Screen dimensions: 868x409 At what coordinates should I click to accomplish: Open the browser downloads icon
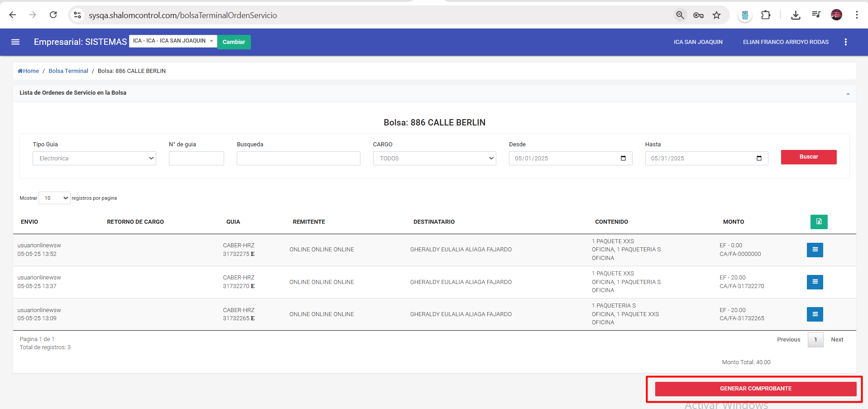[795, 15]
